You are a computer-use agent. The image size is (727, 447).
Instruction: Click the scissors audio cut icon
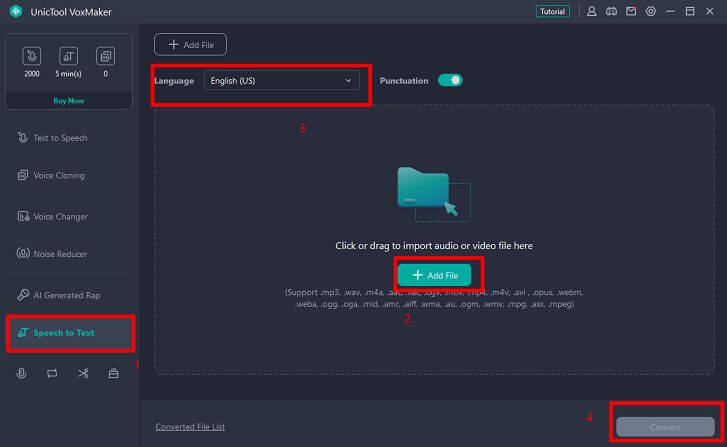[x=83, y=373]
